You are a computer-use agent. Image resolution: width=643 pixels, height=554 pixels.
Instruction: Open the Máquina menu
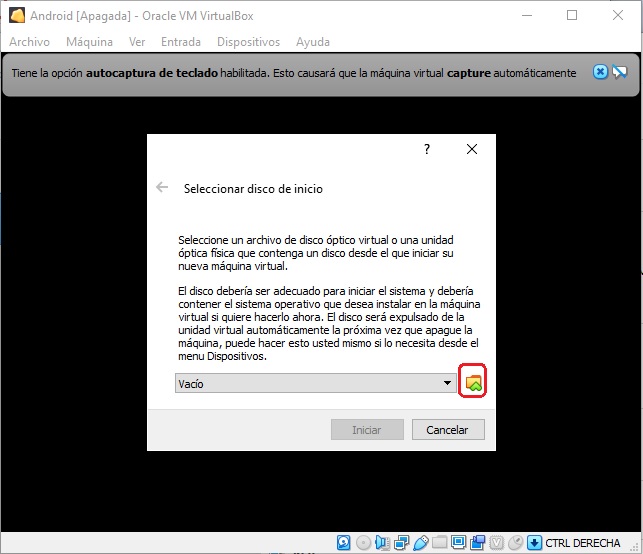[x=89, y=42]
